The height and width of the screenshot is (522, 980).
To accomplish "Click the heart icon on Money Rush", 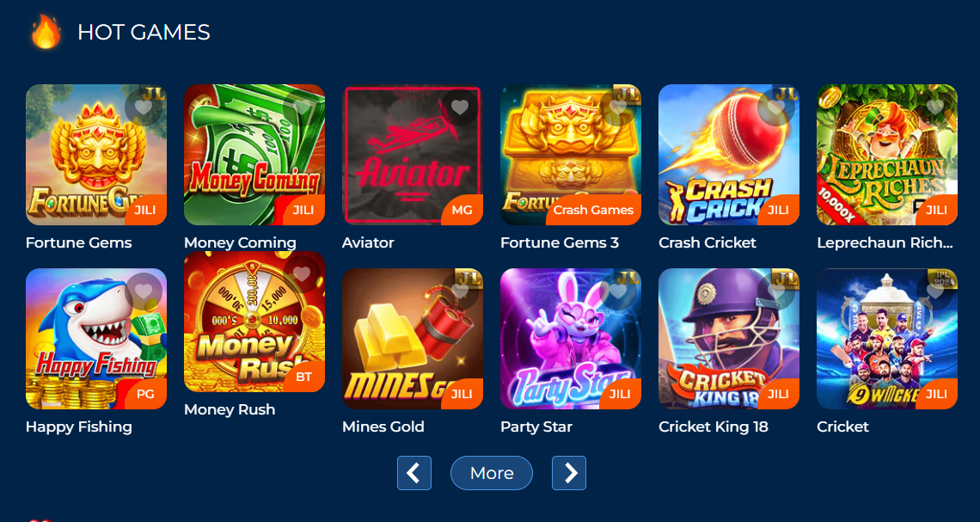I will click(x=302, y=273).
